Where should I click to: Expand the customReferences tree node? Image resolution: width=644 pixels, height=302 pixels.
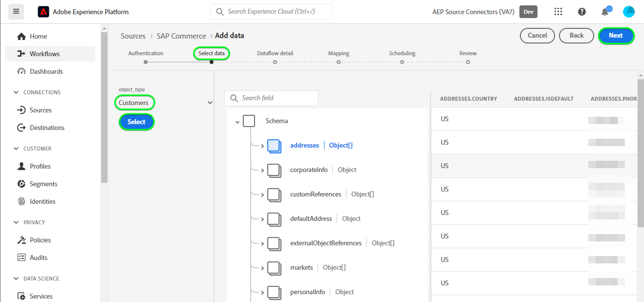[x=262, y=195]
